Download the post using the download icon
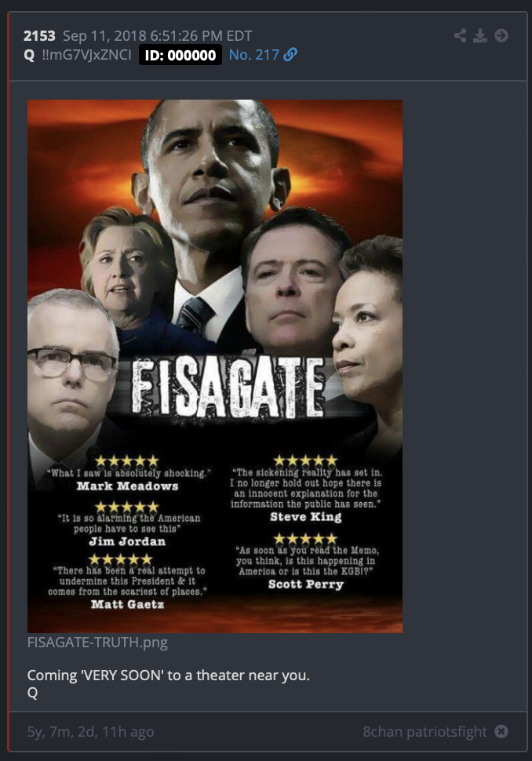 (480, 35)
